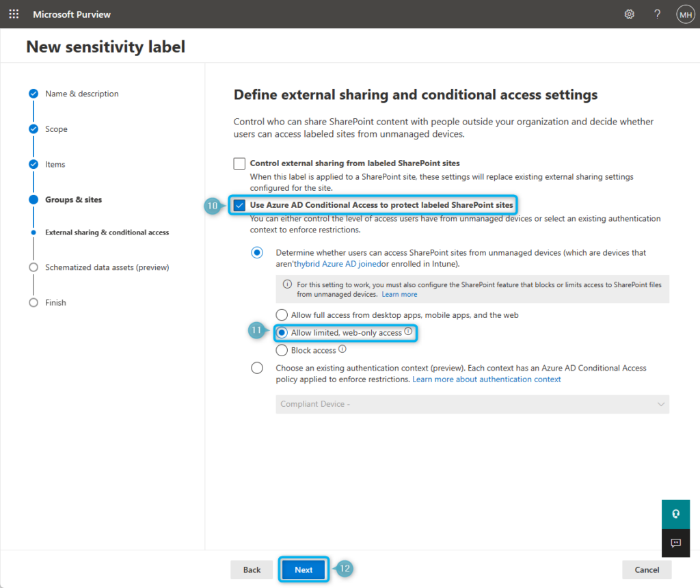Check Control external sharing from labeled SharePoint sites
Screen dimensions: 700x588
(x=239, y=163)
